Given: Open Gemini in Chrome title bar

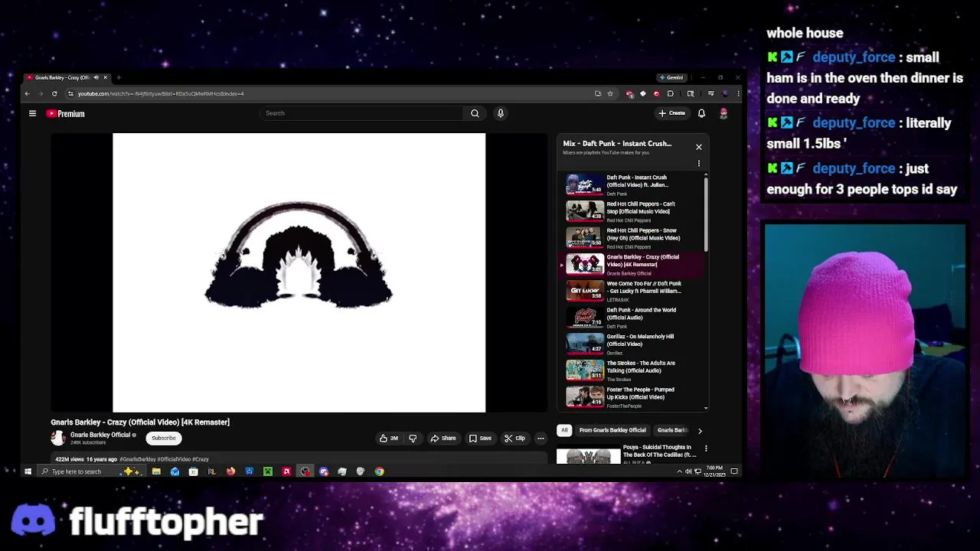Looking at the screenshot, I should (671, 77).
